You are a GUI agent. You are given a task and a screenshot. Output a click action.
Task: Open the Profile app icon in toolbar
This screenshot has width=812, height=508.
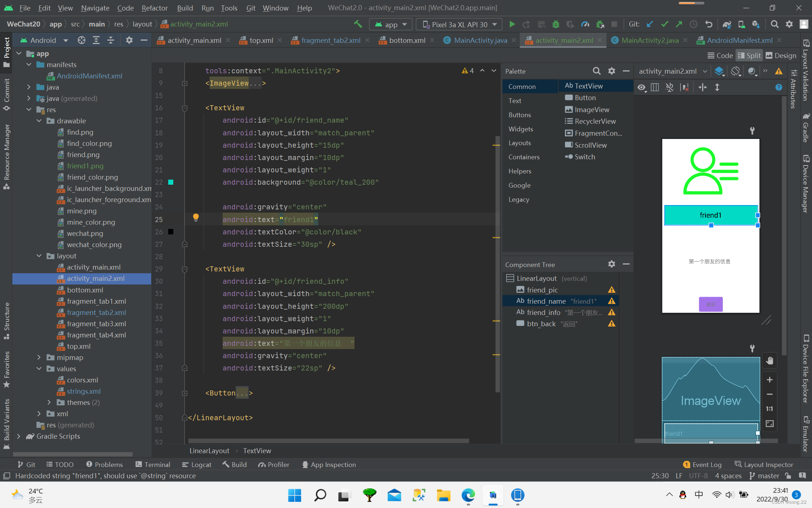tap(585, 24)
